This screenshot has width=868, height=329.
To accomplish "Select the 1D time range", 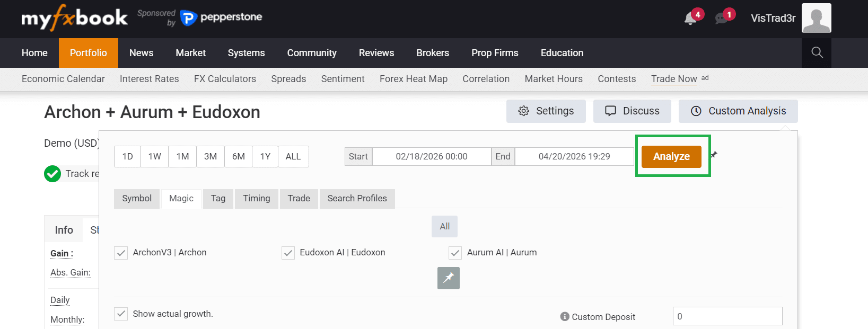I will [x=127, y=156].
